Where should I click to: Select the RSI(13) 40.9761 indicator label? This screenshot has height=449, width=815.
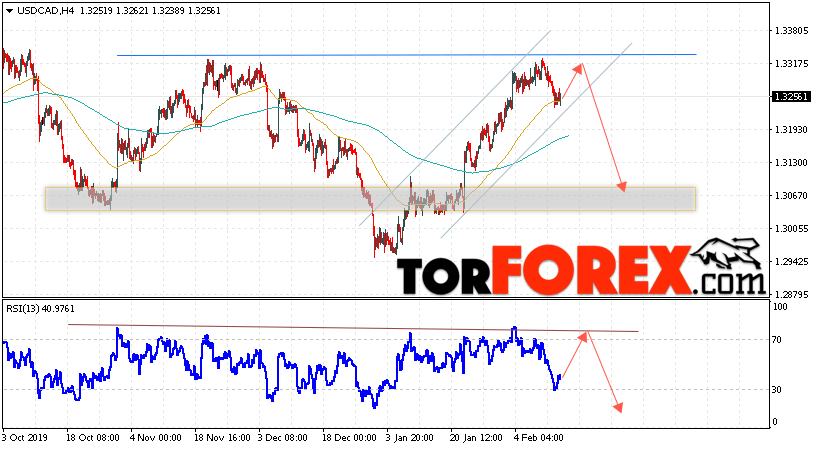click(x=41, y=309)
